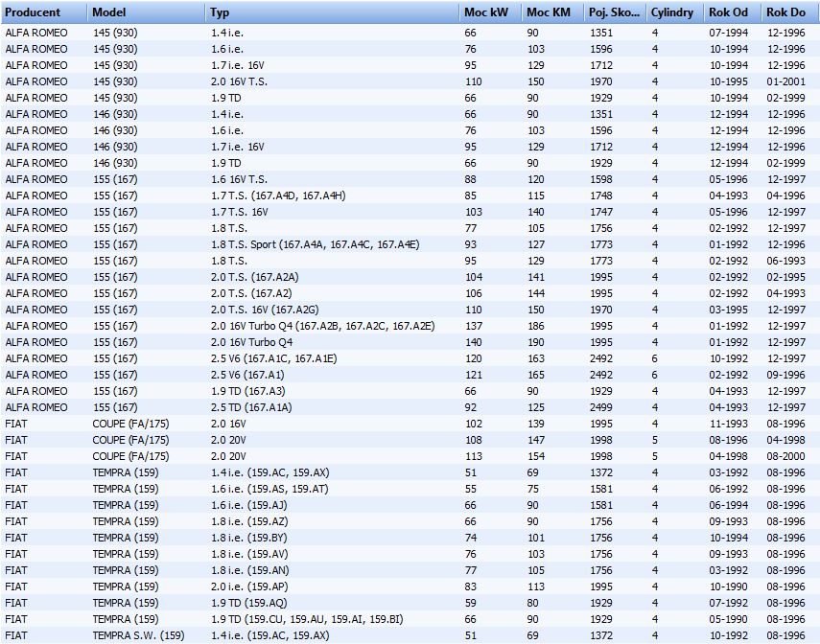
Task: Select the 06-1993 Rok Do date
Action: click(x=786, y=261)
